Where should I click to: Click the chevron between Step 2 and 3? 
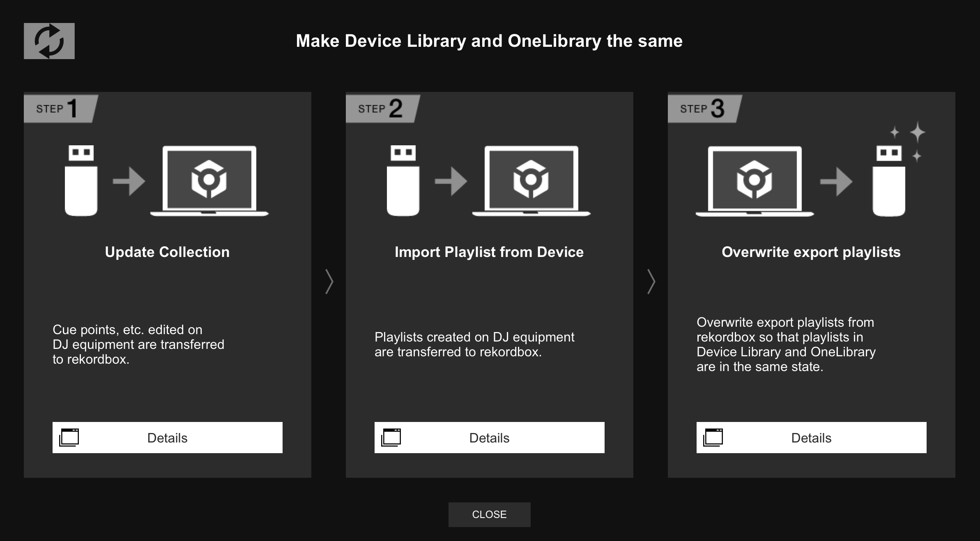point(651,282)
